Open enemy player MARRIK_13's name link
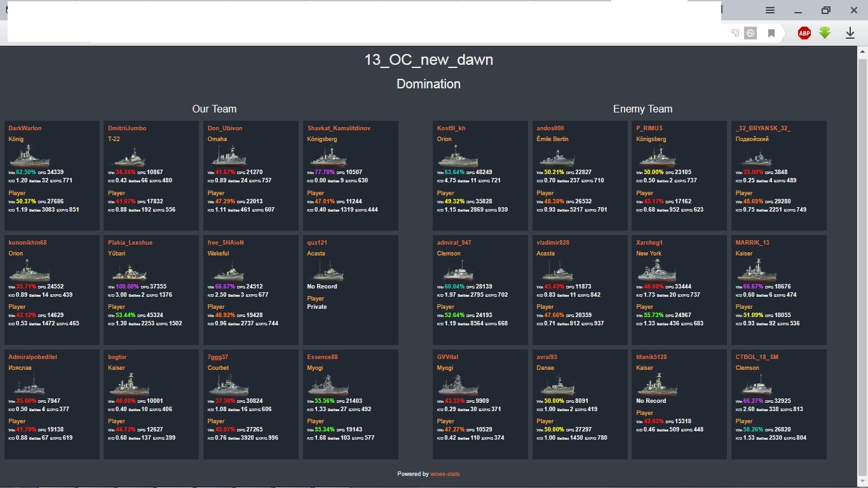The height and width of the screenshot is (488, 868). (752, 243)
